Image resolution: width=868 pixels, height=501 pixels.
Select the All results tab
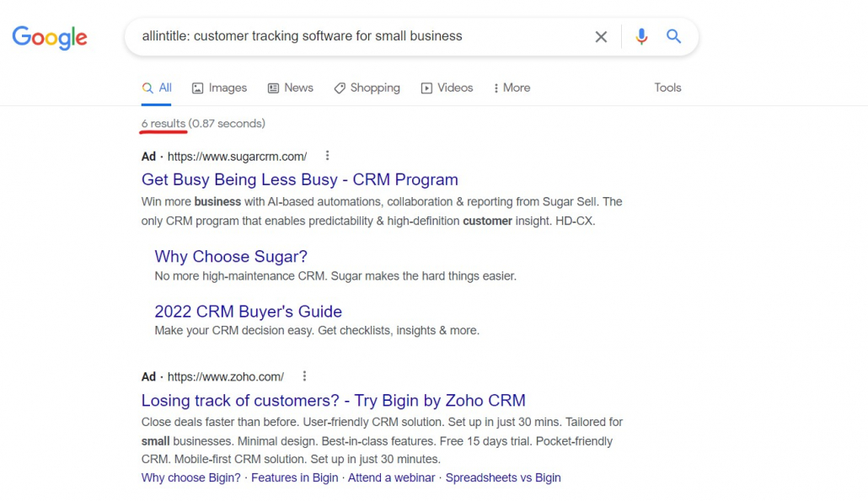(157, 88)
